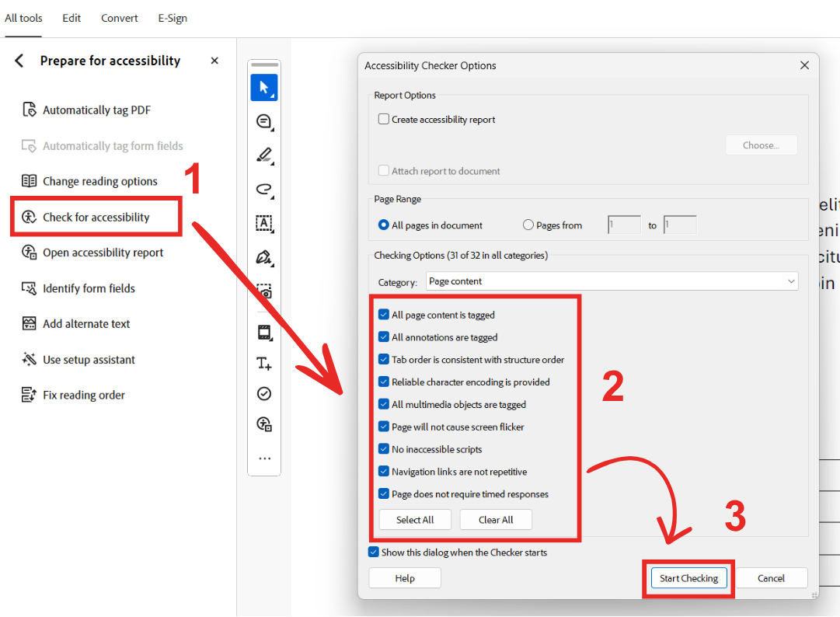The image size is (840, 617).
Task: Click the Cancel button
Action: tap(771, 578)
